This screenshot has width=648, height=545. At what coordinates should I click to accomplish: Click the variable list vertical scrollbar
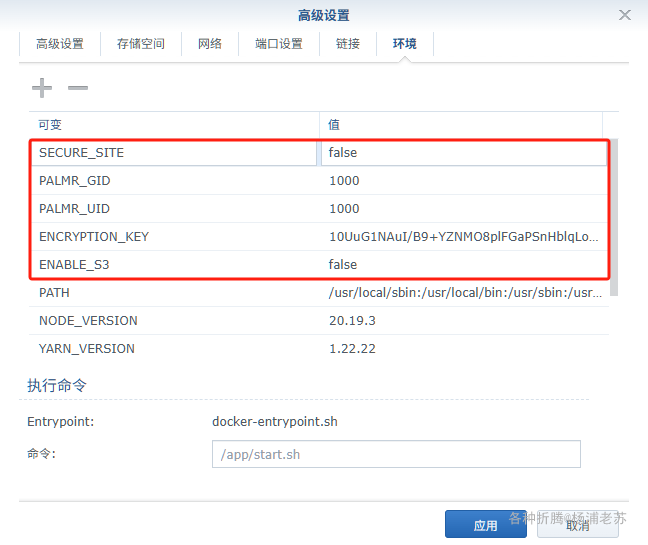pyautogui.click(x=614, y=217)
